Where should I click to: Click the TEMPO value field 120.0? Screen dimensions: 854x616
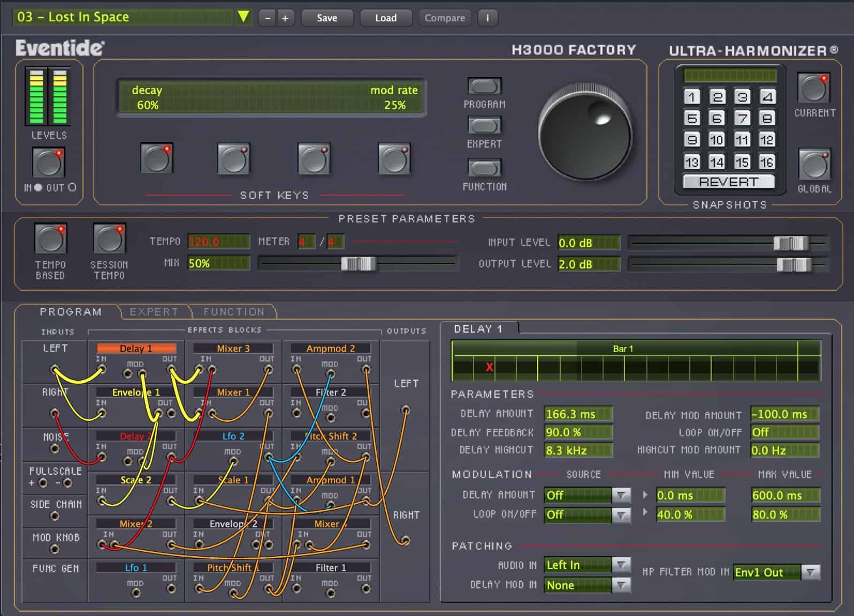(x=218, y=242)
